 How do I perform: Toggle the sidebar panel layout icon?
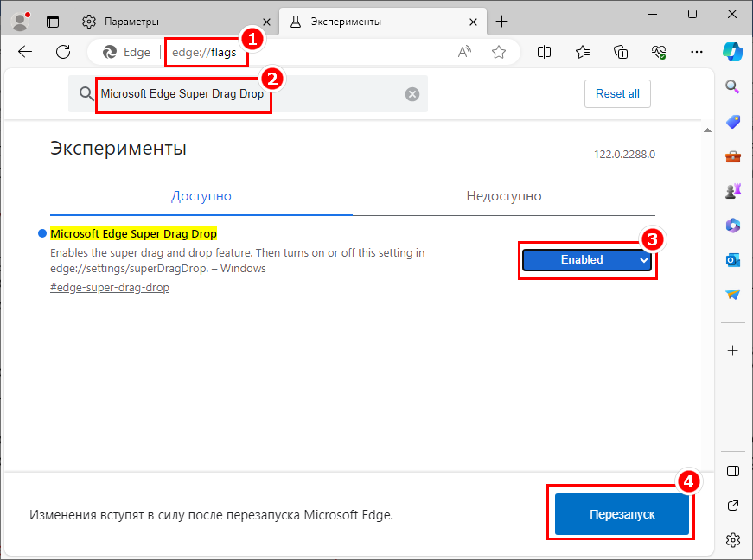tap(733, 471)
